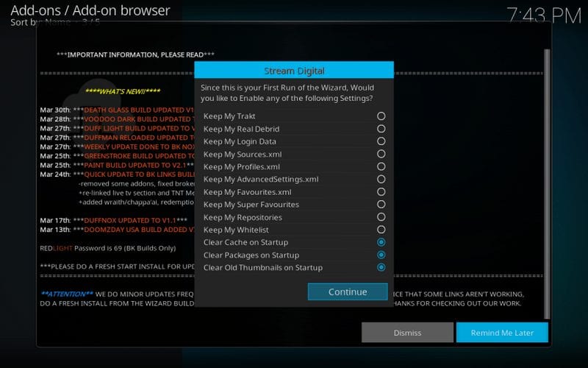Toggle Keep My Favourites.xml setting
Image resolution: width=588 pixels, height=368 pixels.
pyautogui.click(x=381, y=192)
